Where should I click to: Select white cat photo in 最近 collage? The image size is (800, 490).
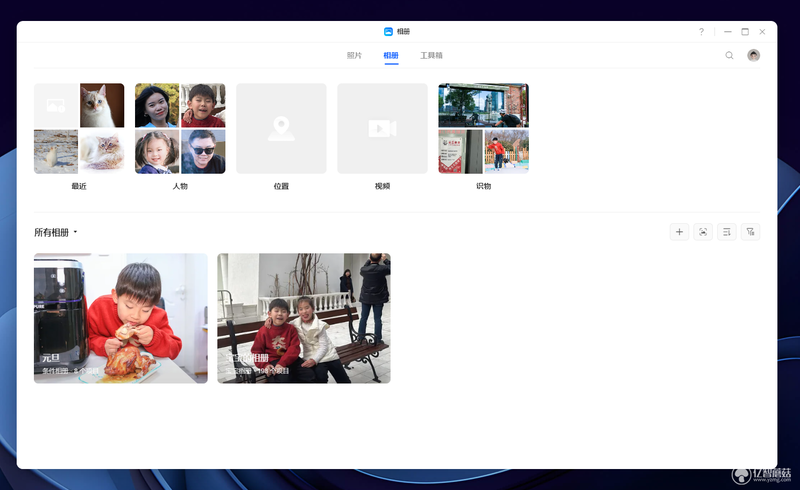(102, 105)
